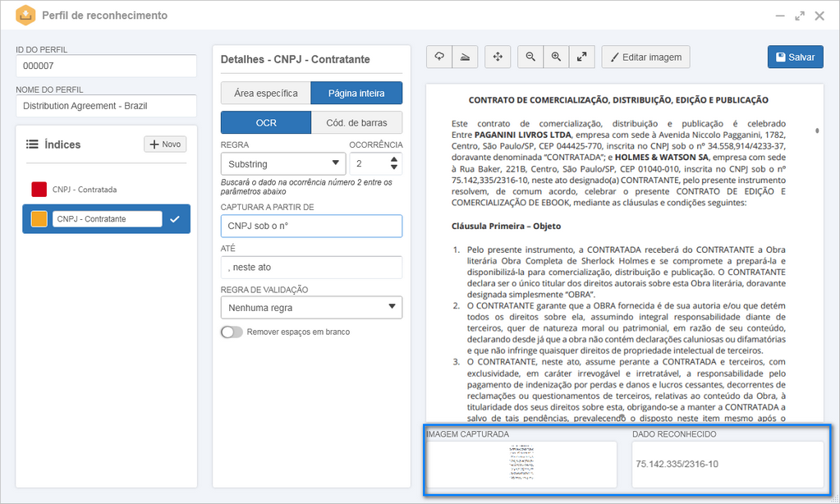
Task: Add a new index with Novo
Action: (165, 144)
